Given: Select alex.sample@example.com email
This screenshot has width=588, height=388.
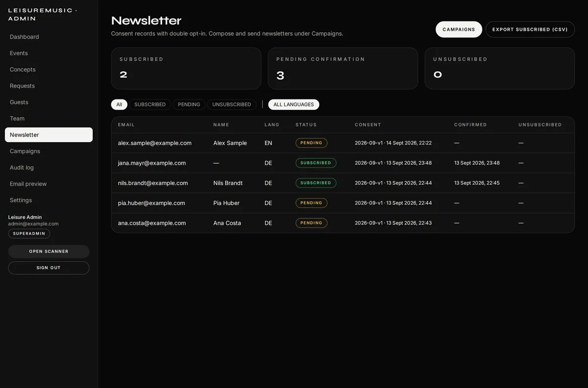Looking at the screenshot, I should (155, 143).
